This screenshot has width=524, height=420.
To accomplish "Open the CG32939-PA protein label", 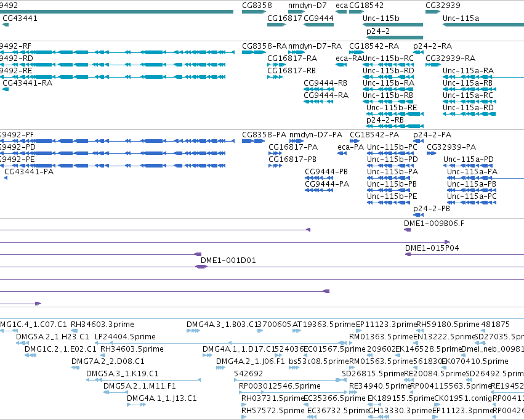I will (451, 147).
